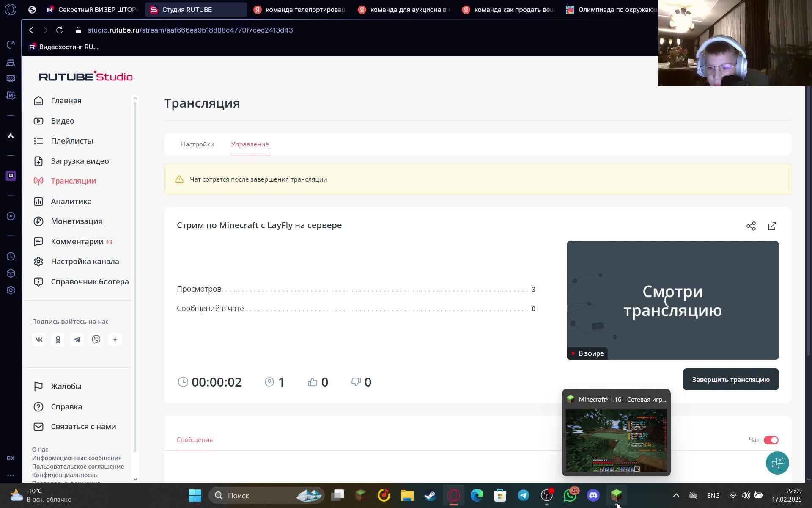This screenshot has width=812, height=508.
Task: Select the Сообщения tab
Action: [x=195, y=440]
